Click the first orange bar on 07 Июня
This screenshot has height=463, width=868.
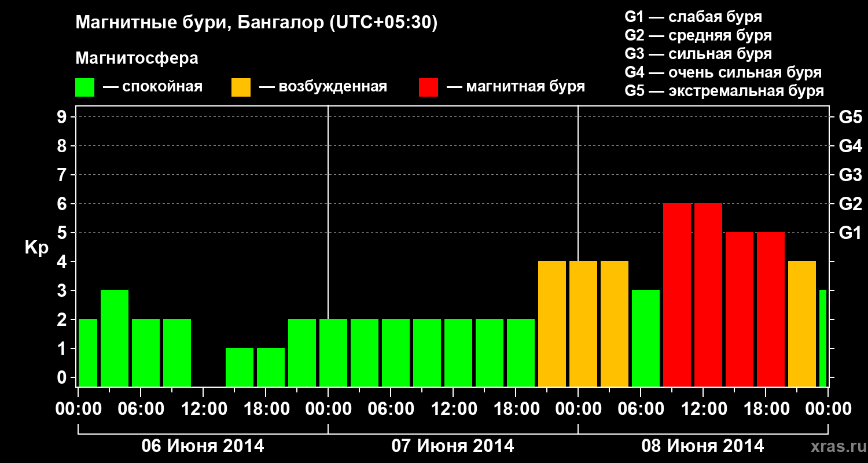coord(552,324)
